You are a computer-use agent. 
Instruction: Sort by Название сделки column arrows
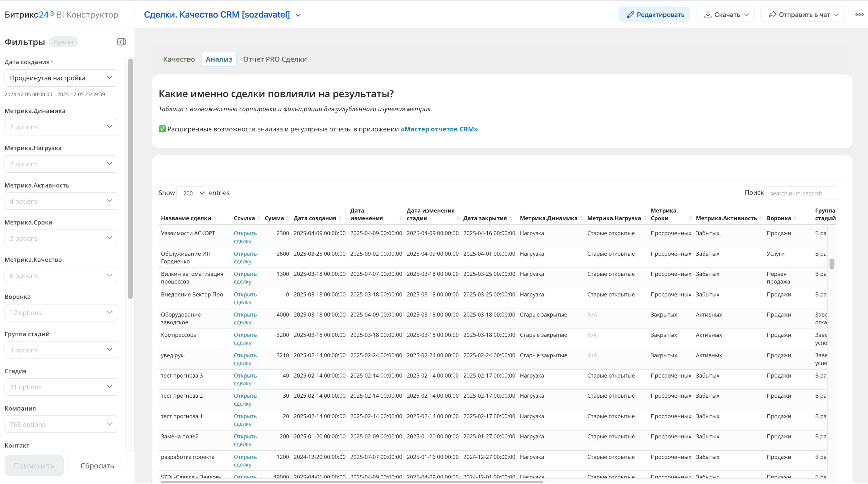[x=215, y=218]
